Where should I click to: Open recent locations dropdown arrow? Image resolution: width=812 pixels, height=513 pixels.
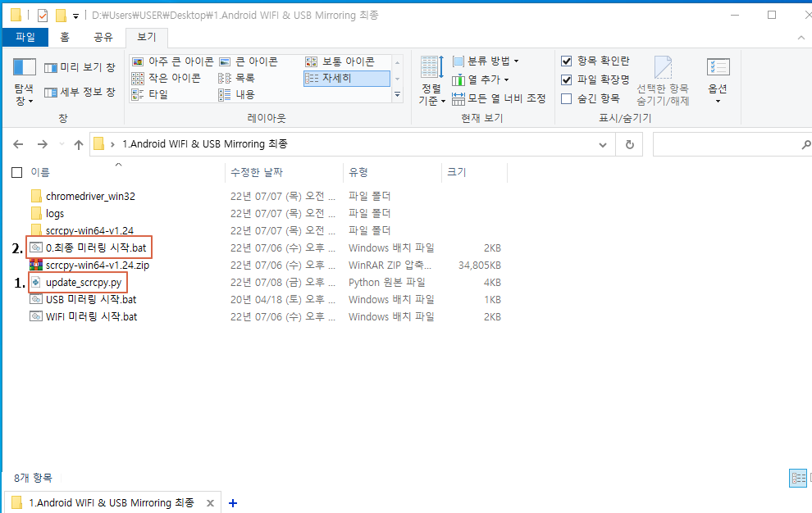coord(62,144)
